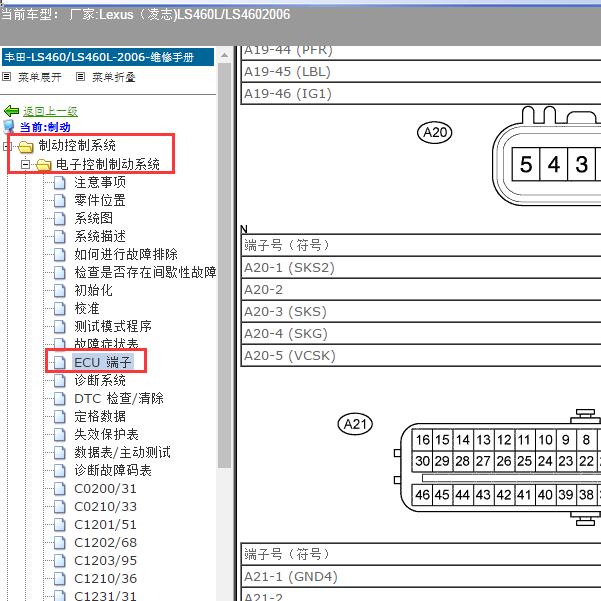Click the 菜单展开 expand menu button

click(x=40, y=77)
